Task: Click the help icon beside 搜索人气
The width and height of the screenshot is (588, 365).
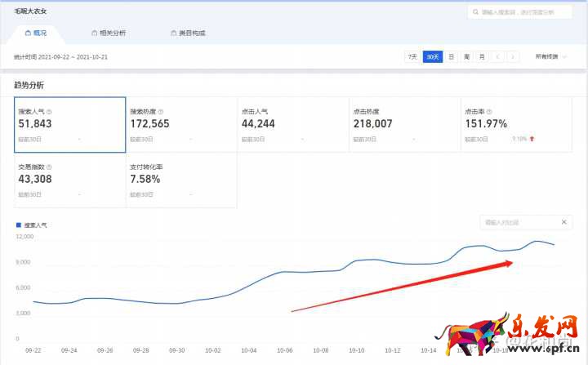Action: coord(49,112)
